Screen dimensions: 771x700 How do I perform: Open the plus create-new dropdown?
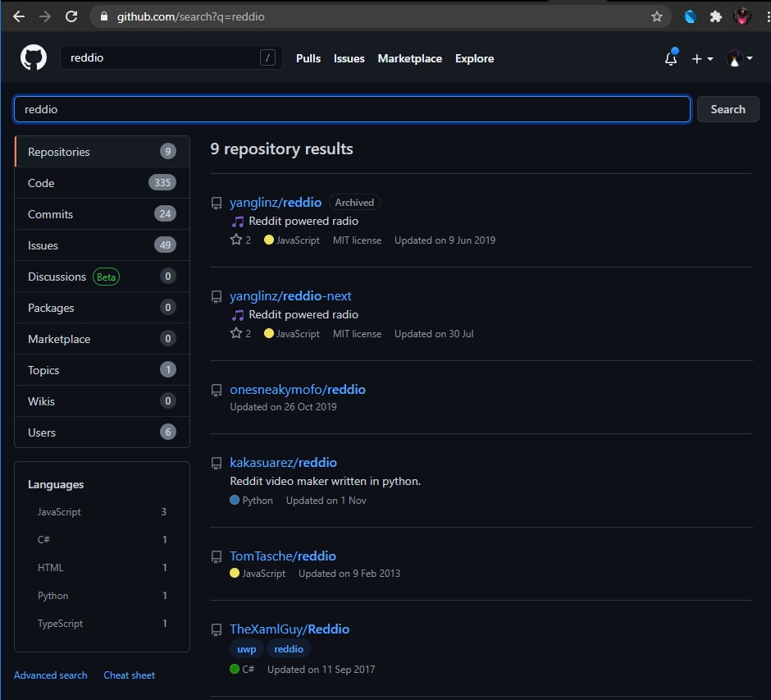(702, 58)
